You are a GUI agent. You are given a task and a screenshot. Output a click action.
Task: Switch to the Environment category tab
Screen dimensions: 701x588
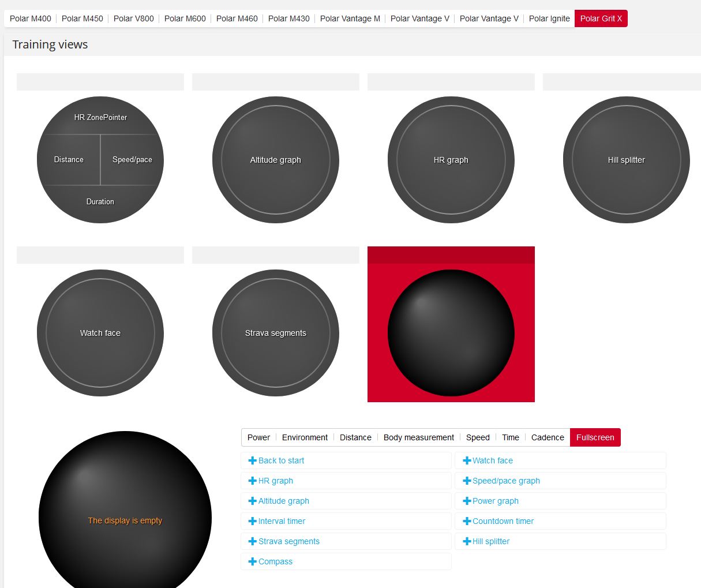coord(305,437)
